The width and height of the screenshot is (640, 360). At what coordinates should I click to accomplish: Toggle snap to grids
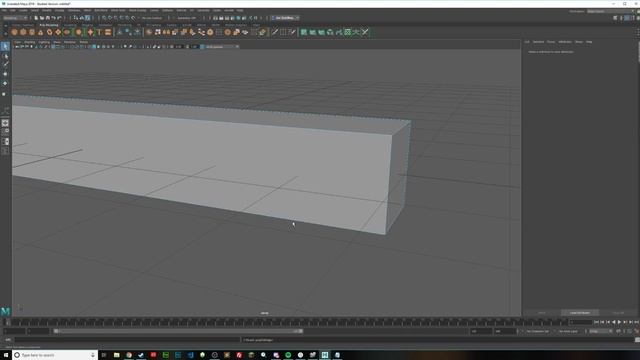(x=104, y=18)
